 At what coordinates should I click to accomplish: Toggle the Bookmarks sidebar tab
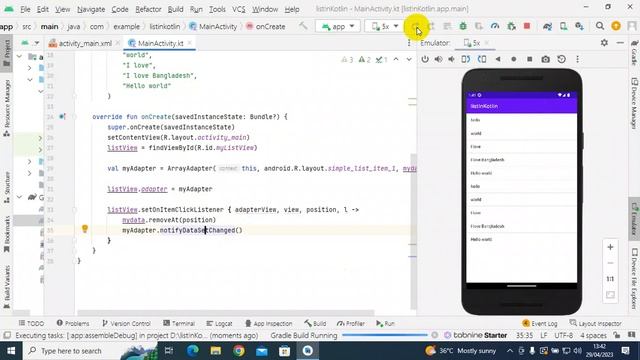(7, 234)
